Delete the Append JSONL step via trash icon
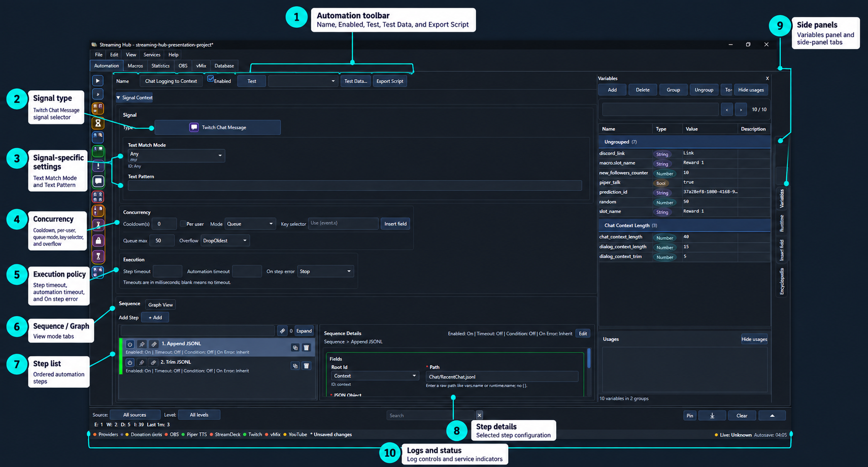Screen dimensions: 868x467 [x=306, y=348]
